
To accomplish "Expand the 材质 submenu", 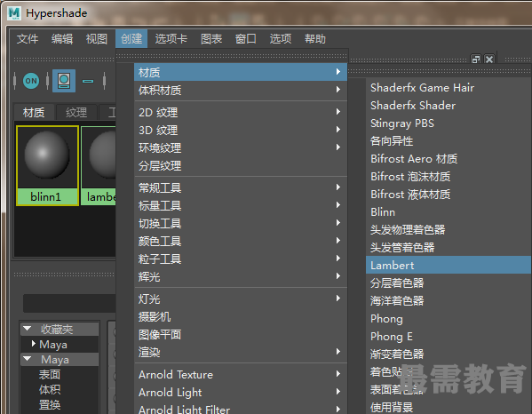I will coord(241,72).
